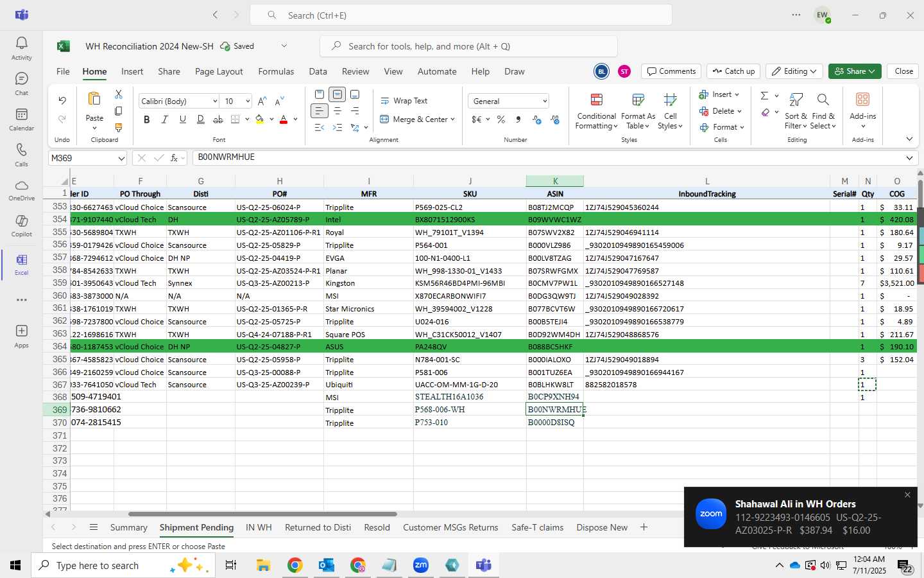Switch to the IN WH sheet tab
924x578 pixels.
tap(259, 527)
